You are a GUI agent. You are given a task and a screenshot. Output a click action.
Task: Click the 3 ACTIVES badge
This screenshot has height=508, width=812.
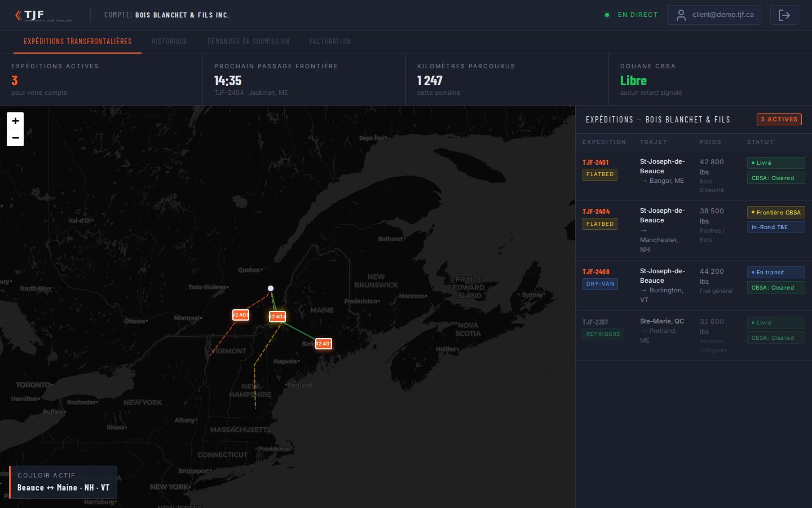(779, 120)
